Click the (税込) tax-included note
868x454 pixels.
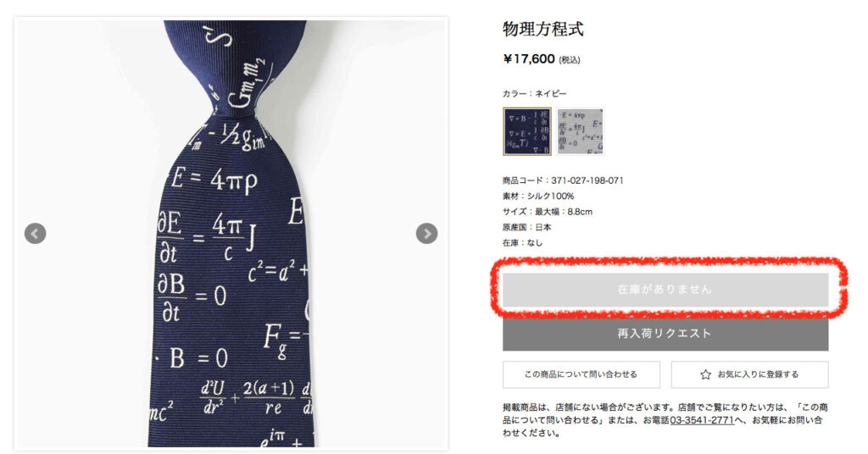pyautogui.click(x=570, y=60)
